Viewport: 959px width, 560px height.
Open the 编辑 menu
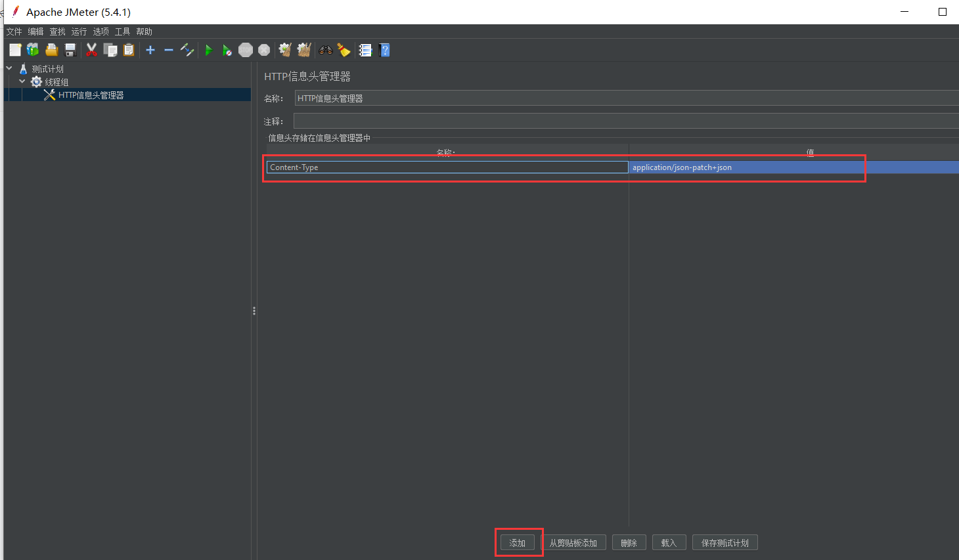tap(35, 32)
